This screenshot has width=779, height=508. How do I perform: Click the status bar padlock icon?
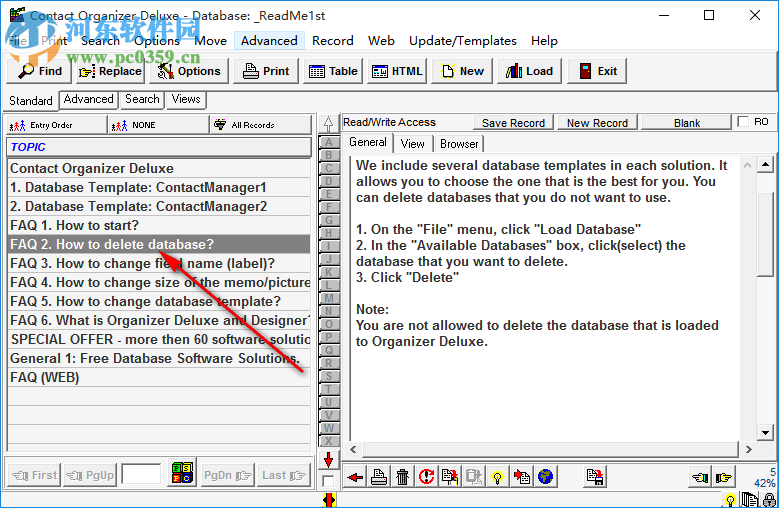[x=770, y=499]
